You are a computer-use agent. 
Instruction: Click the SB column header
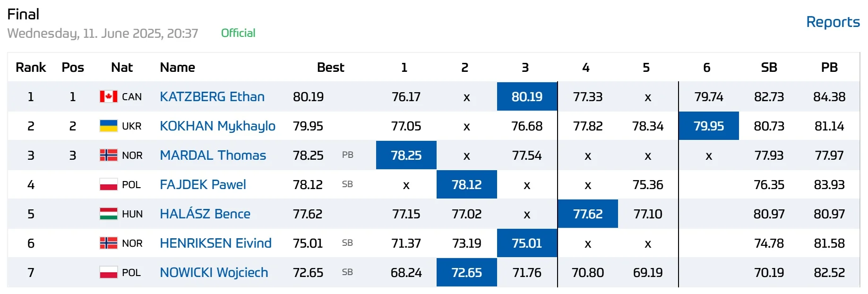(769, 68)
